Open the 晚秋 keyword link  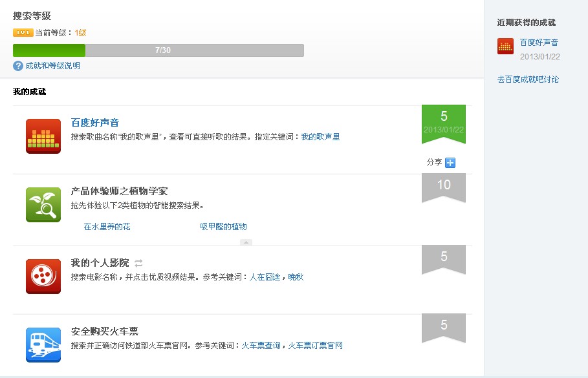tap(296, 277)
